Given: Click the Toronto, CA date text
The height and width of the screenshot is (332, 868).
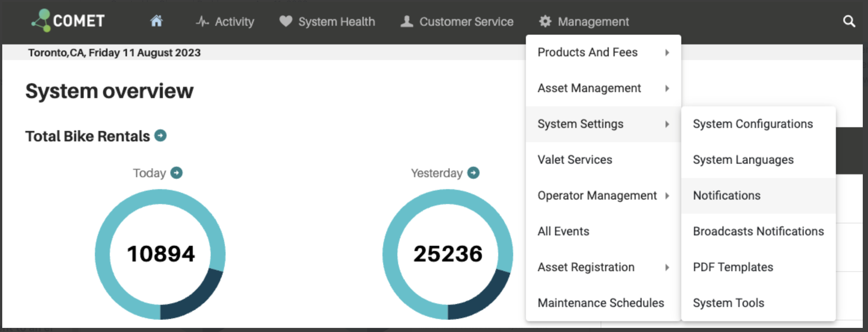Looking at the screenshot, I should (x=114, y=53).
